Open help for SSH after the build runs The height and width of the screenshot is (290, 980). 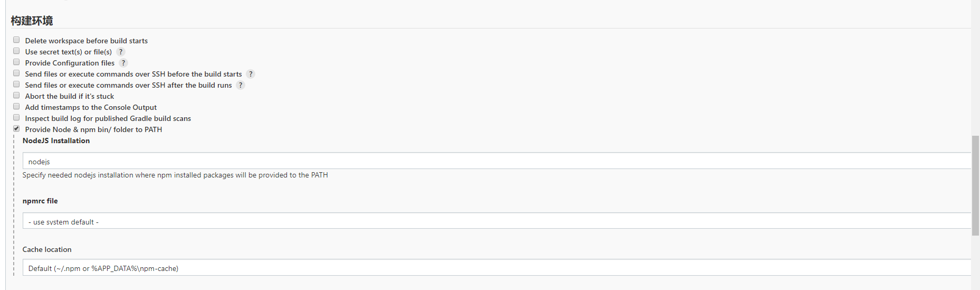pyautogui.click(x=241, y=85)
